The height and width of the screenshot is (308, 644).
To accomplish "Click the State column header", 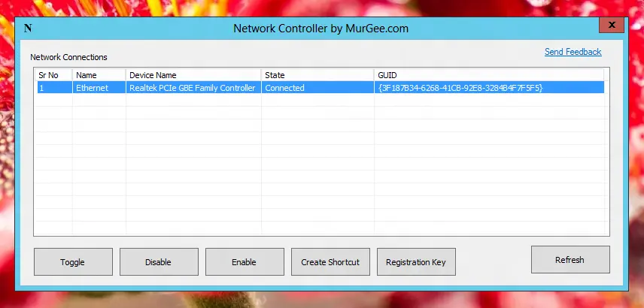I will click(317, 75).
